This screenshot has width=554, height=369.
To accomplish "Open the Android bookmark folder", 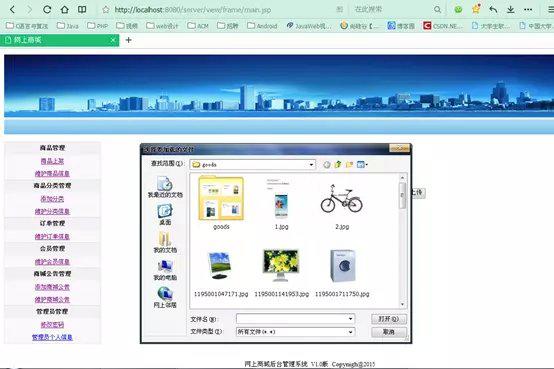I will click(262, 26).
